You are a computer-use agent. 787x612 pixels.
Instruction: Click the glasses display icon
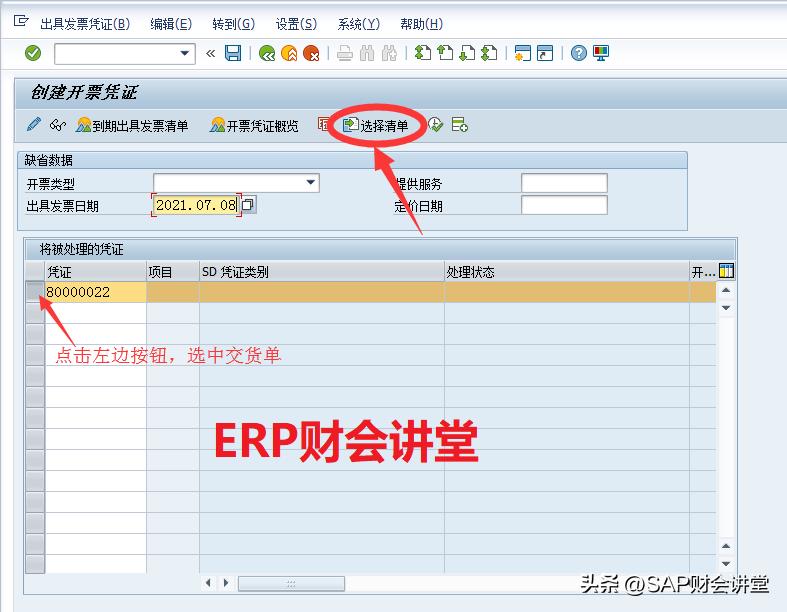tap(58, 125)
